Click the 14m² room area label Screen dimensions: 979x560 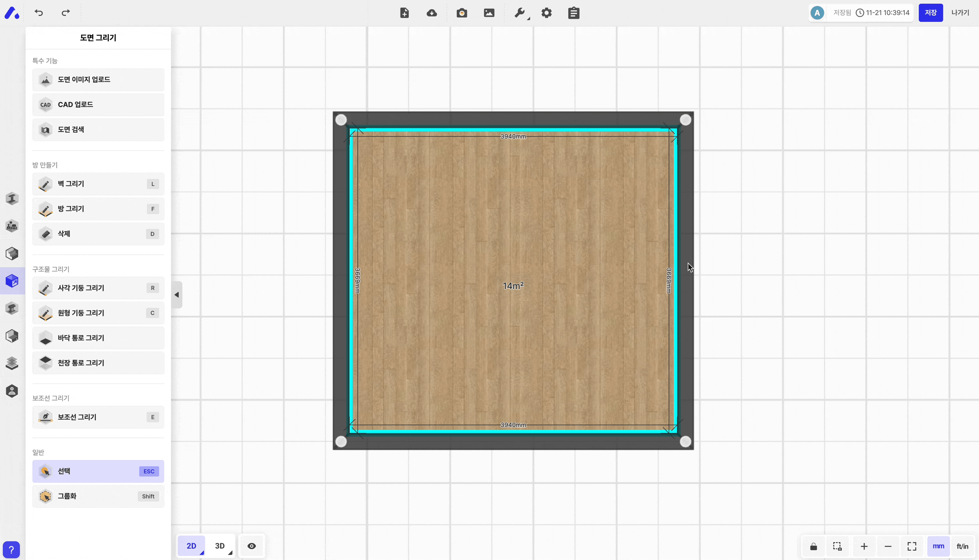point(513,286)
